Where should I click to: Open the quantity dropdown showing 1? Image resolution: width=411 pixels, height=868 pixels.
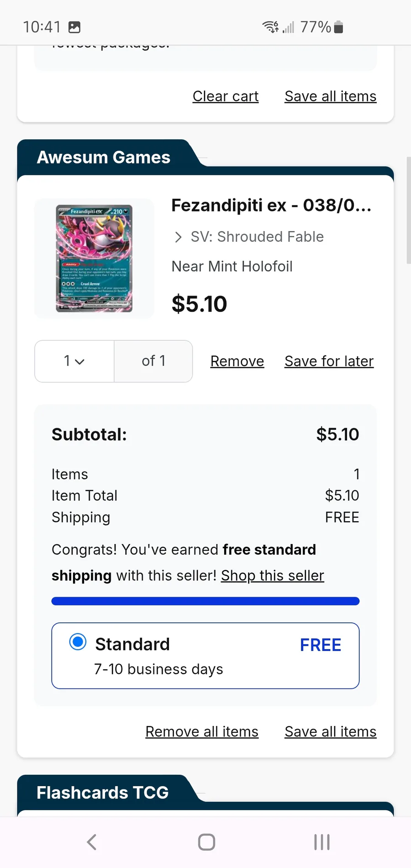[x=74, y=361]
